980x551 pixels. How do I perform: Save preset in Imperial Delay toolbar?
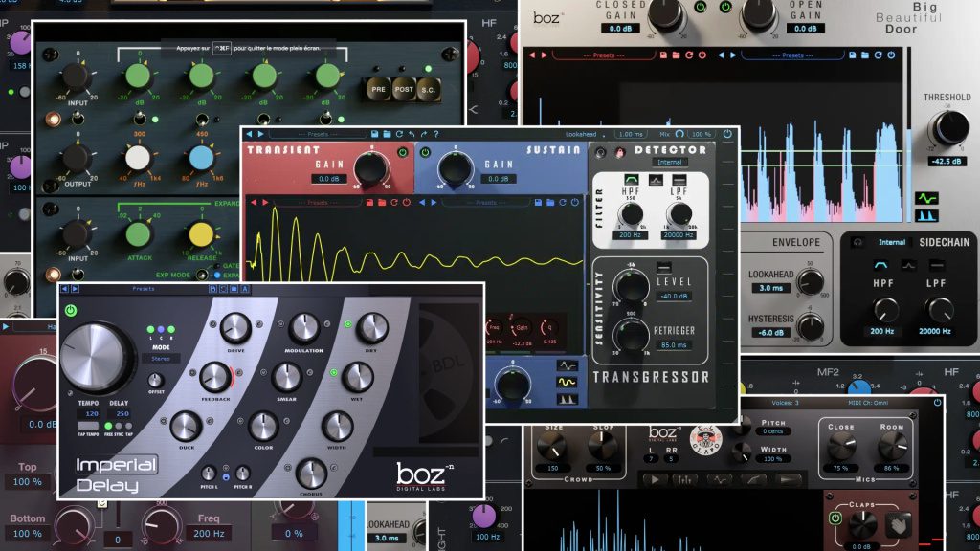click(x=212, y=289)
